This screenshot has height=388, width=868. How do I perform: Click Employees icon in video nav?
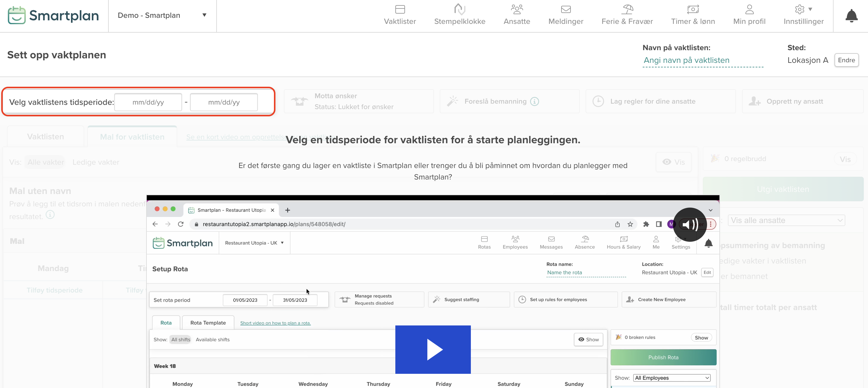515,242
